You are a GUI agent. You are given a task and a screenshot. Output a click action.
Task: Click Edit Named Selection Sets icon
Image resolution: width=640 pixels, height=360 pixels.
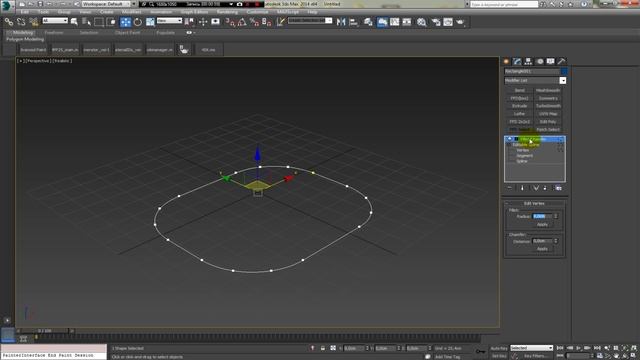pos(280,22)
